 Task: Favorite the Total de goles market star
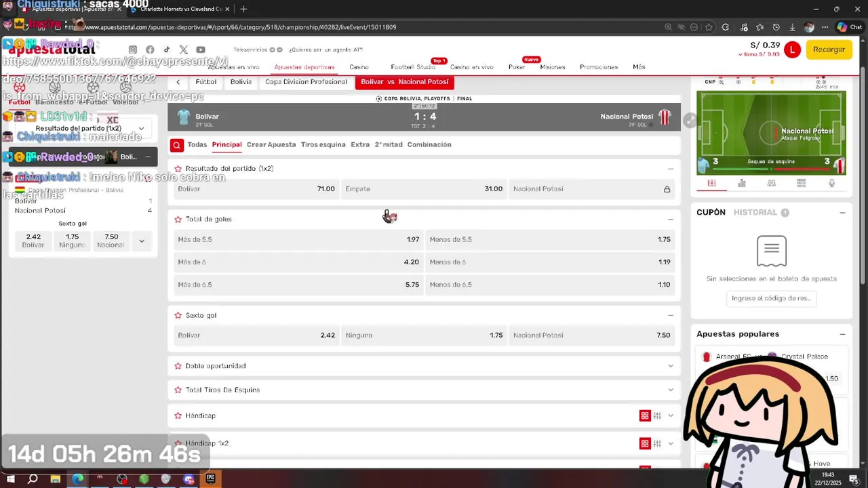pyautogui.click(x=178, y=220)
